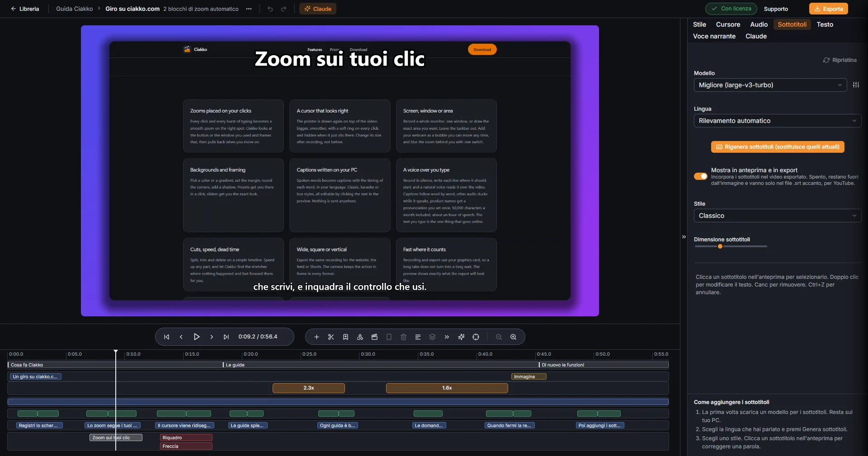Switch to the Stile tab
Screen dimensions: 868x456
click(699, 24)
